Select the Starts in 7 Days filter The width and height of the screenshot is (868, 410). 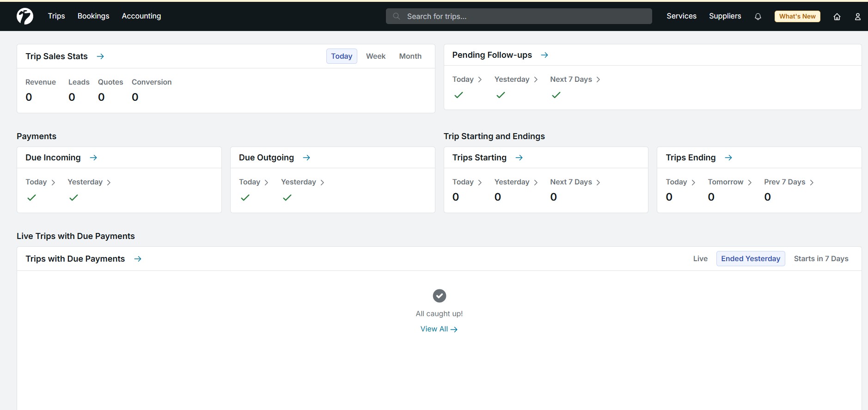coord(821,259)
